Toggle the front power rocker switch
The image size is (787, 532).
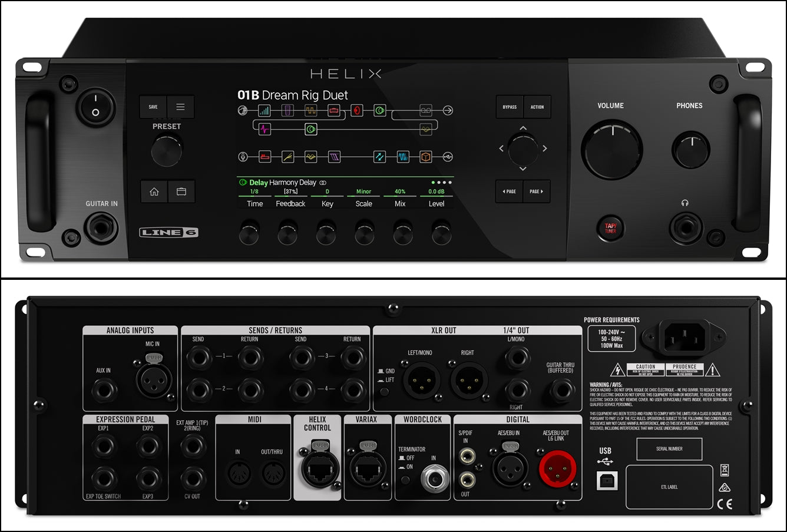tap(95, 107)
